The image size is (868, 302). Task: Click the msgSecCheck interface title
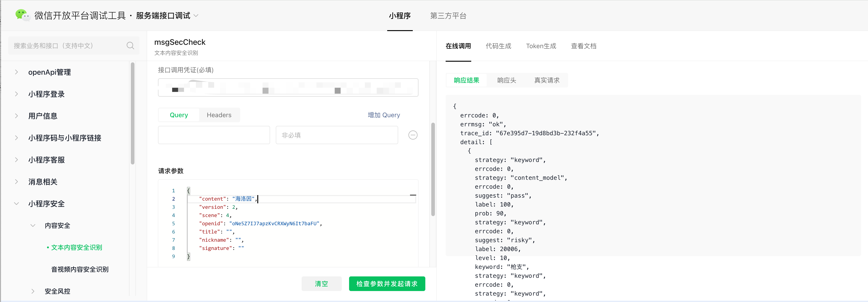pyautogui.click(x=180, y=42)
